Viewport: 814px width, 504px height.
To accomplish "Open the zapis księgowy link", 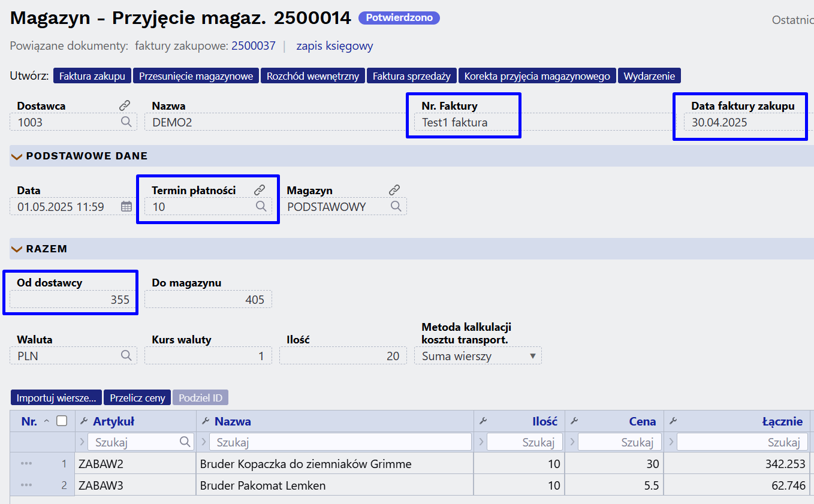I will tap(334, 46).
